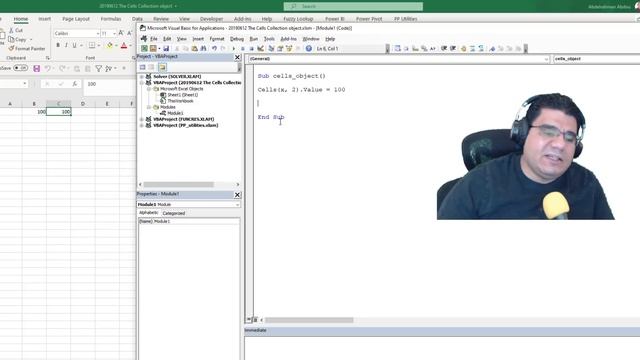Click the blue Help question mark icon

tap(309, 49)
